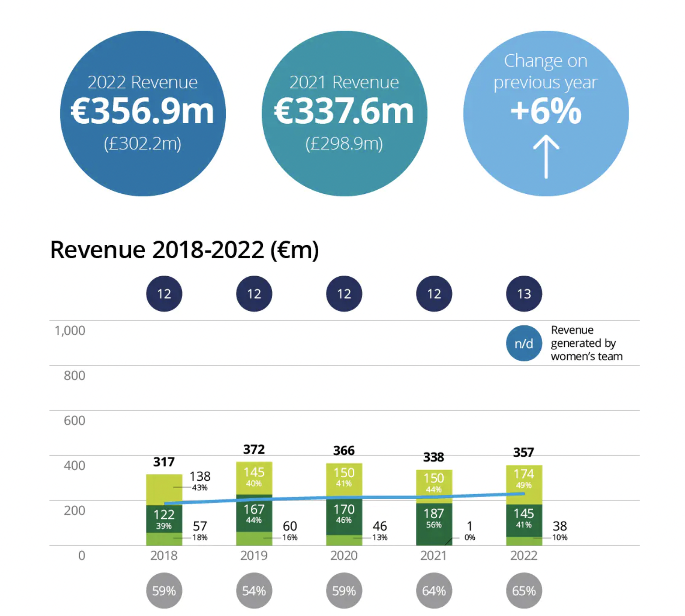
Task: Select the 2020 position badge showing 12
Action: coord(344,293)
